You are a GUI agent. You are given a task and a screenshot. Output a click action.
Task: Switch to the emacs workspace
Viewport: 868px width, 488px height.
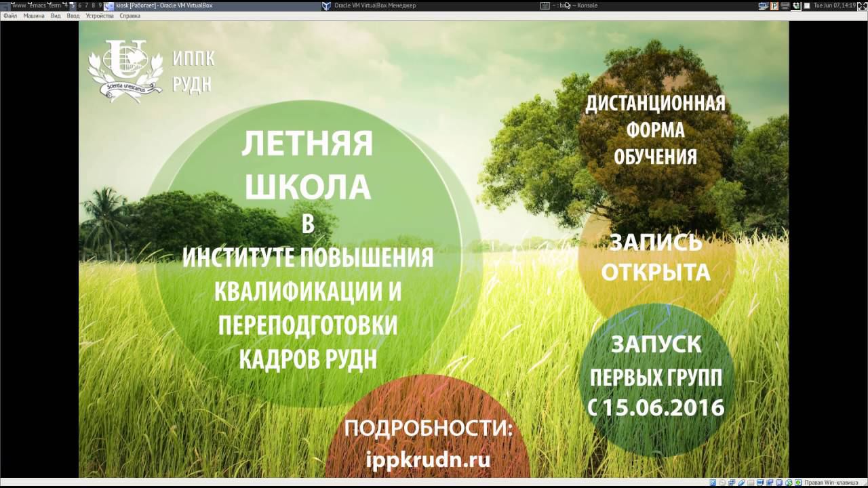tap(37, 5)
